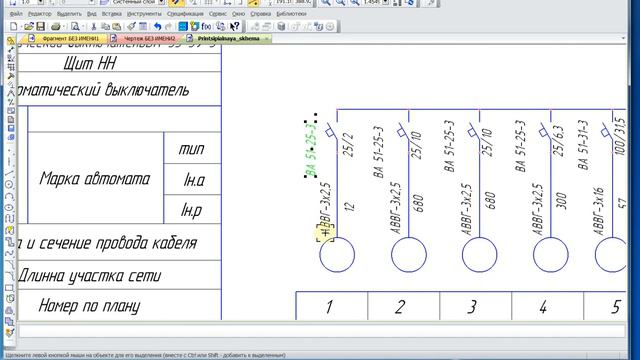
Task: Open the Редактор menu
Action: (x=40, y=14)
